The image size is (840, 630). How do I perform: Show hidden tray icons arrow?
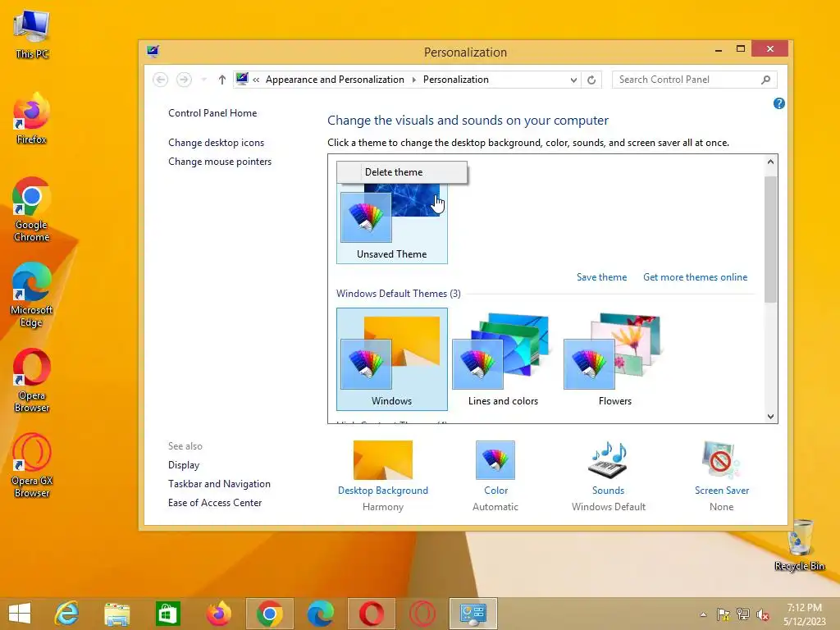(x=703, y=614)
